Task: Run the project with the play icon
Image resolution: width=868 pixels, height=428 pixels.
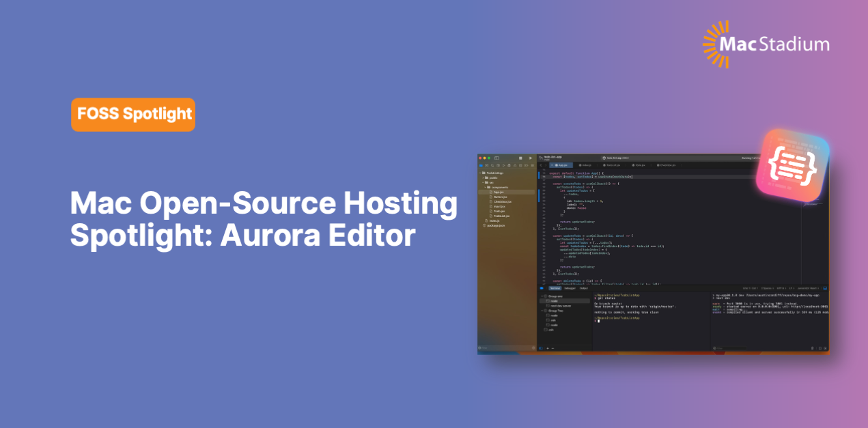Action: pos(531,158)
